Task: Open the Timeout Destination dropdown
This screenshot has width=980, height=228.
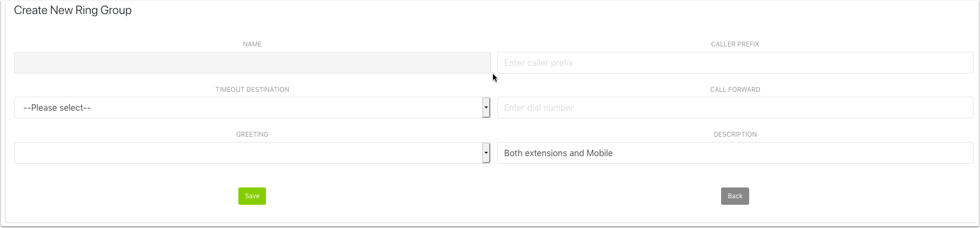Action: coord(249,108)
